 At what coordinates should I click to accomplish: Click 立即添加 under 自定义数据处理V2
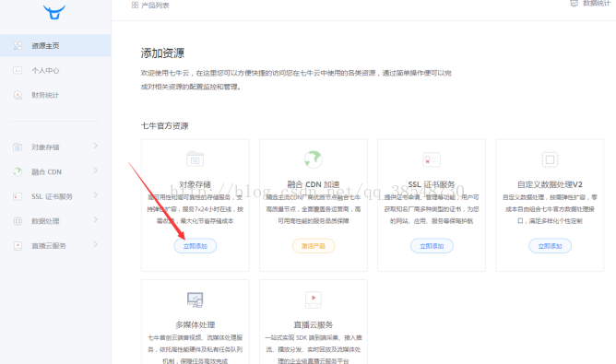(x=550, y=246)
